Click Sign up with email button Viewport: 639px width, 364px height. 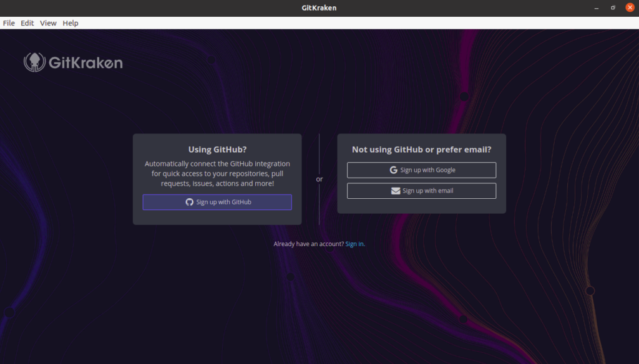[x=421, y=191]
